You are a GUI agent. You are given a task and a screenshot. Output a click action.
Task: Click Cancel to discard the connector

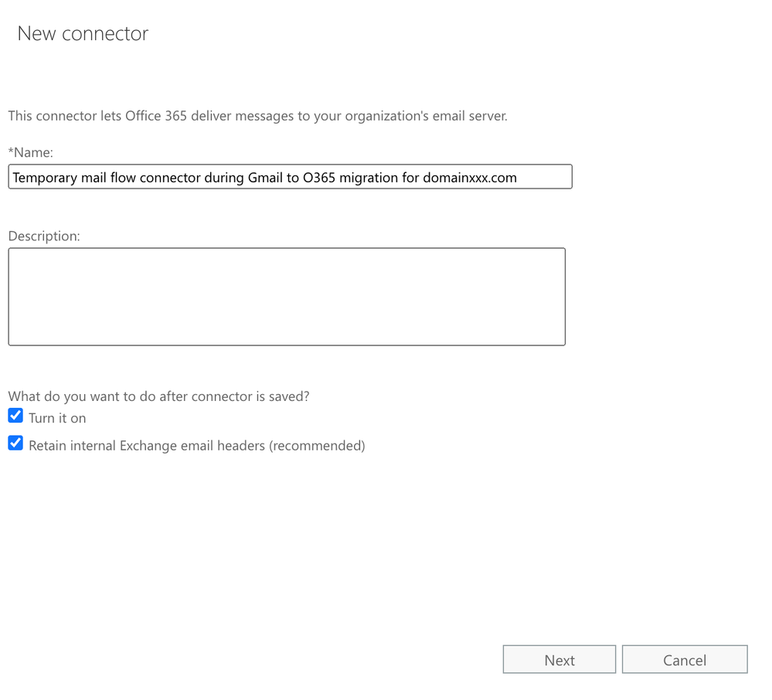pos(684,659)
